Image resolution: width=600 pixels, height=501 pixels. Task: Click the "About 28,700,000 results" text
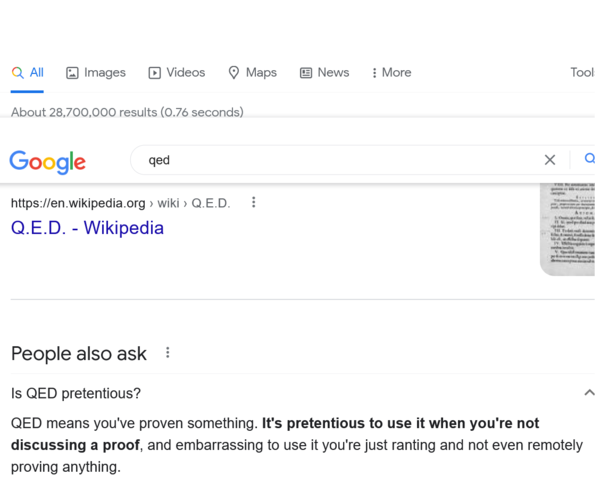[x=127, y=112]
